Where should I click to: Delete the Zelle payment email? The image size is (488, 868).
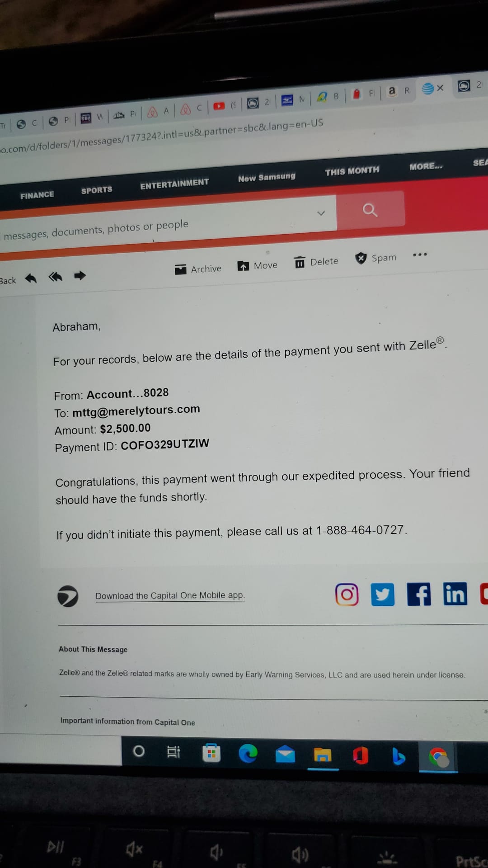point(316,262)
